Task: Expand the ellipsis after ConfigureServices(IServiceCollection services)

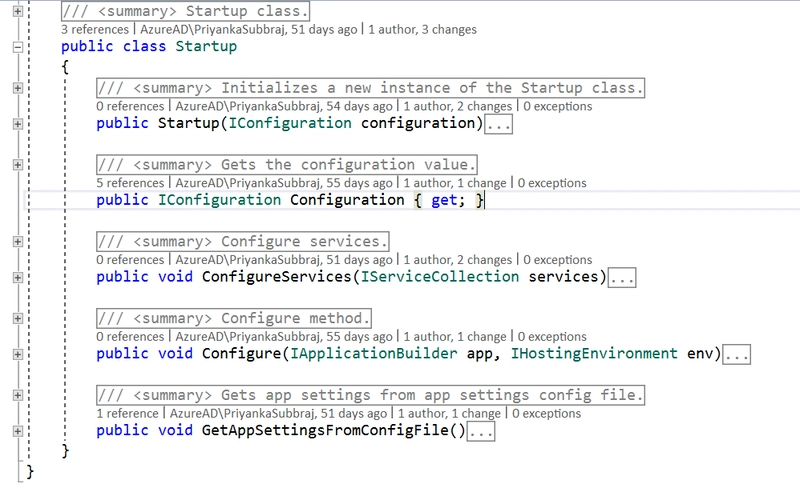Action: 622,277
